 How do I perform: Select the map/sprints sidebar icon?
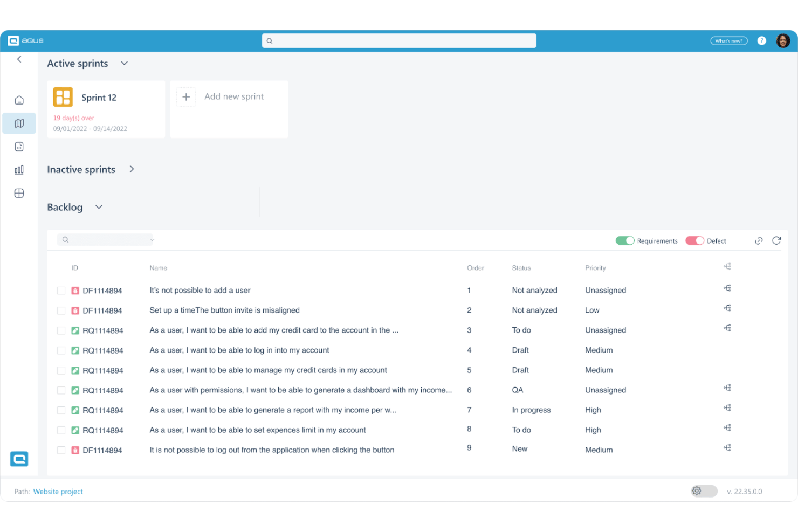19,123
